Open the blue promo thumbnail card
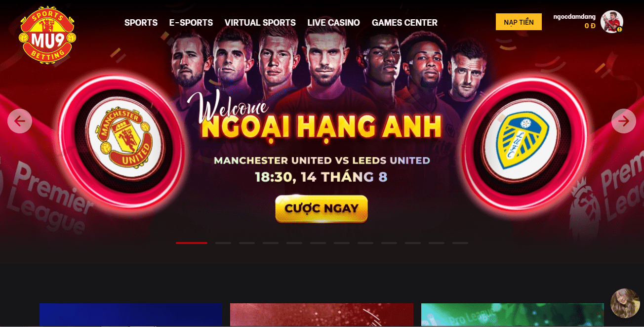644x327 pixels. click(131, 315)
